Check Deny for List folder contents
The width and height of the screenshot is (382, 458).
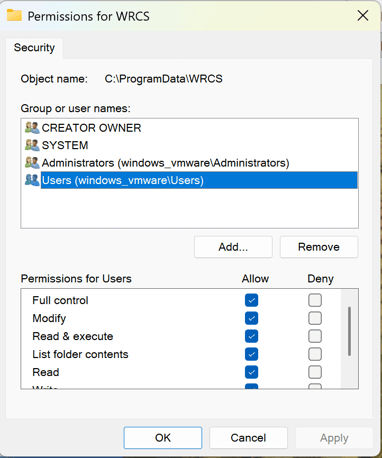(x=315, y=354)
